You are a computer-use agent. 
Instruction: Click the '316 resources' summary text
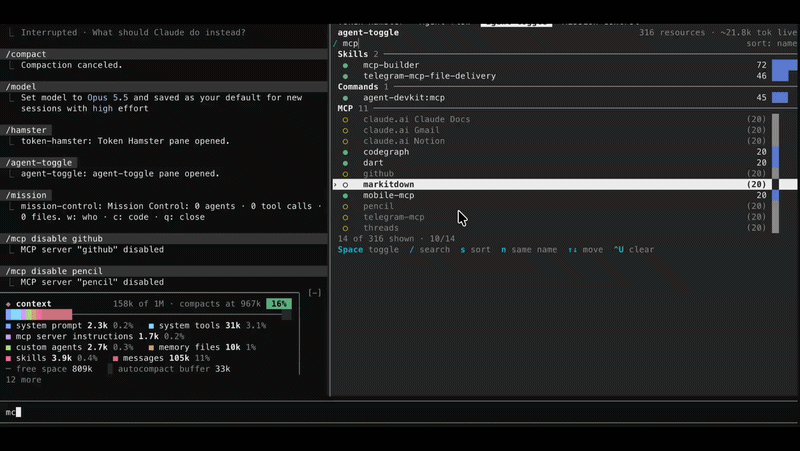pos(672,33)
